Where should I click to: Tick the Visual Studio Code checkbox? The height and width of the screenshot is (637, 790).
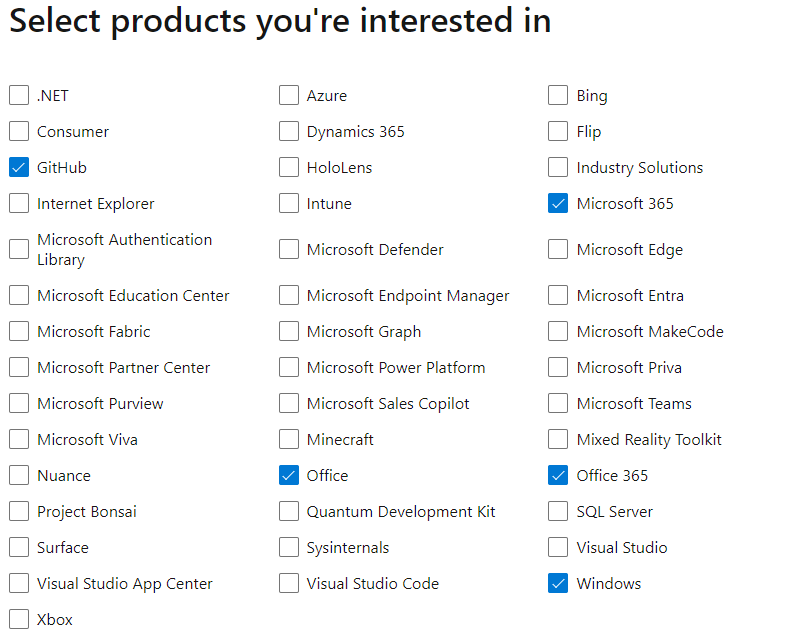tap(289, 584)
